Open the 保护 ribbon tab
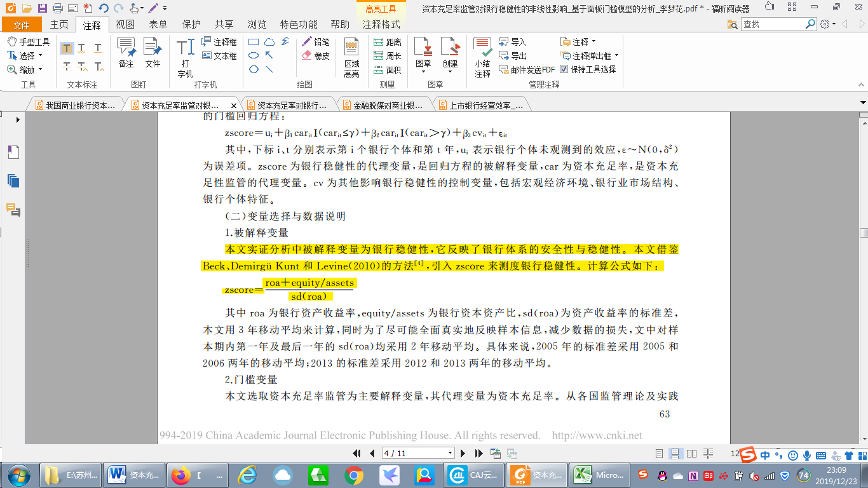868x488 pixels. click(x=191, y=25)
